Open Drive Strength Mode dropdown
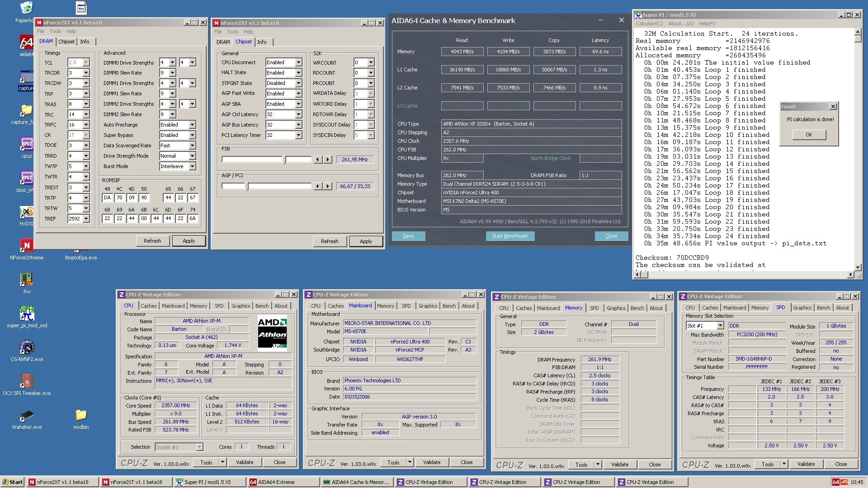The height and width of the screenshot is (488, 868). 192,156
